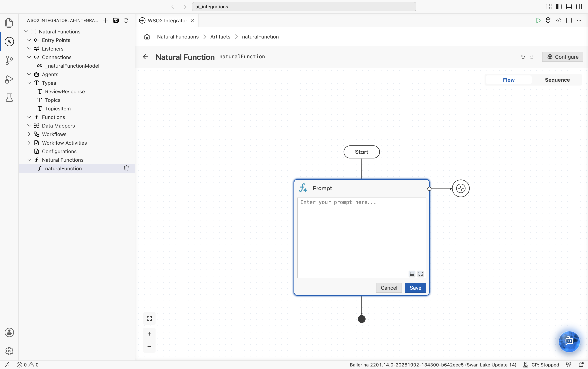
Task: Expand the Workflow Activities node
Action: tap(29, 143)
